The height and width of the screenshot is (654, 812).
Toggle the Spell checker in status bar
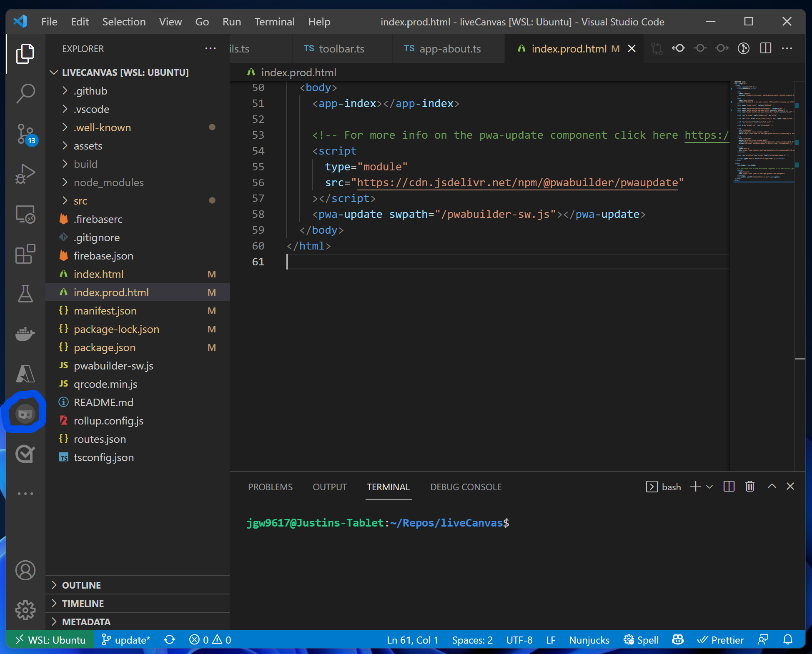point(641,640)
